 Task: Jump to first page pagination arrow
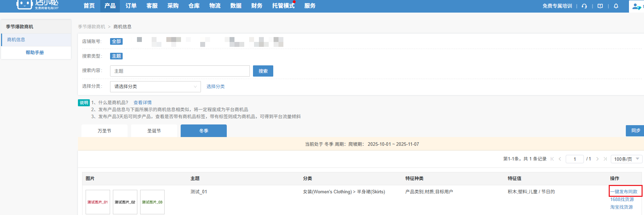coord(552,159)
